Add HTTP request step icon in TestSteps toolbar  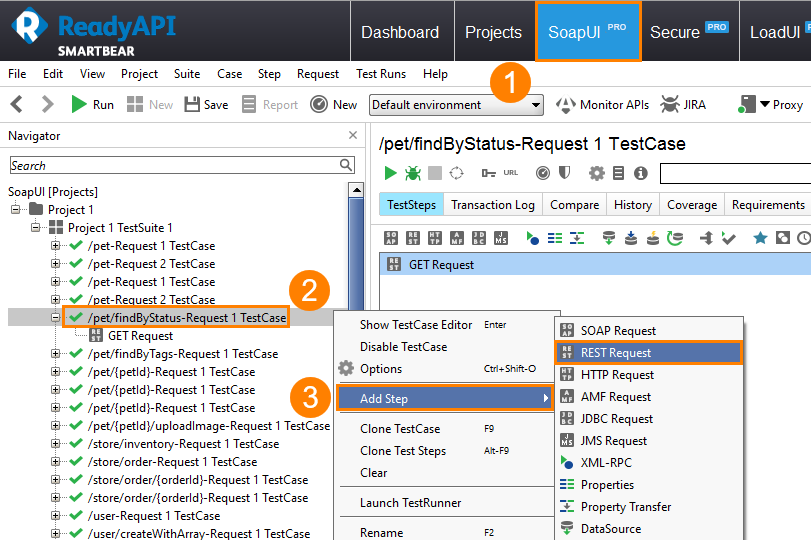(435, 238)
